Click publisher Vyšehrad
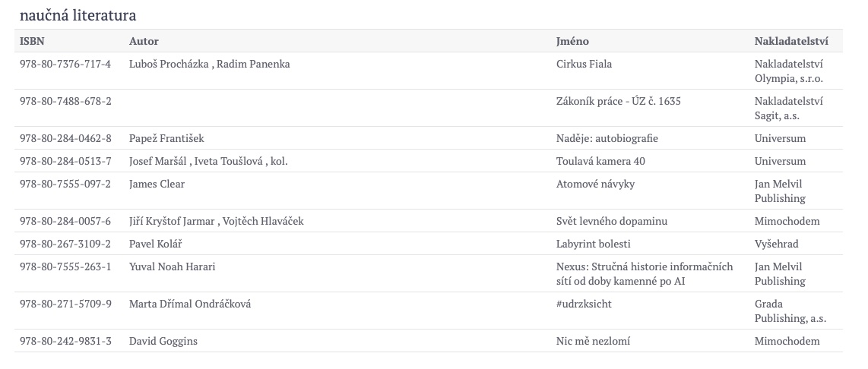The width and height of the screenshot is (868, 369). tap(777, 244)
